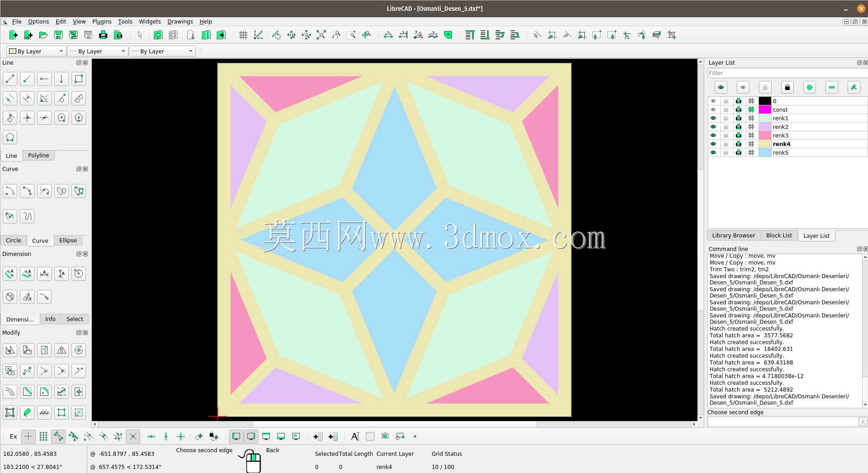Select the two-point Line tool

tap(10, 79)
